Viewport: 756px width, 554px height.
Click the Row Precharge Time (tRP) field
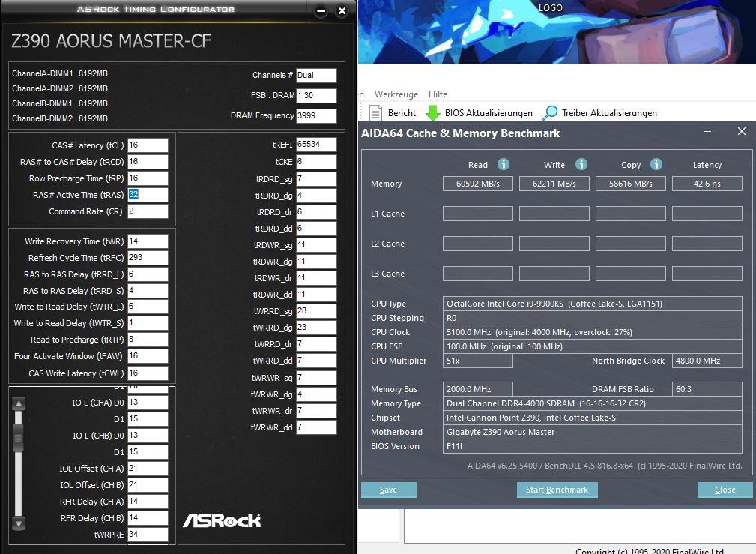pyautogui.click(x=148, y=178)
